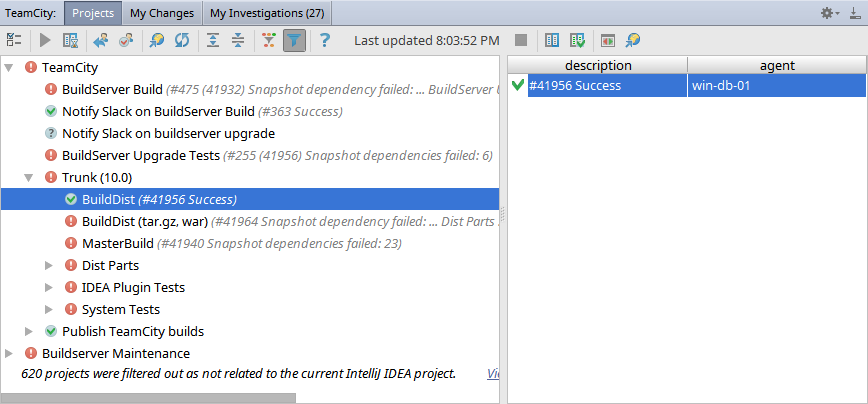Click the two-column panels icon
This screenshot has width=868, height=404.
(552, 40)
